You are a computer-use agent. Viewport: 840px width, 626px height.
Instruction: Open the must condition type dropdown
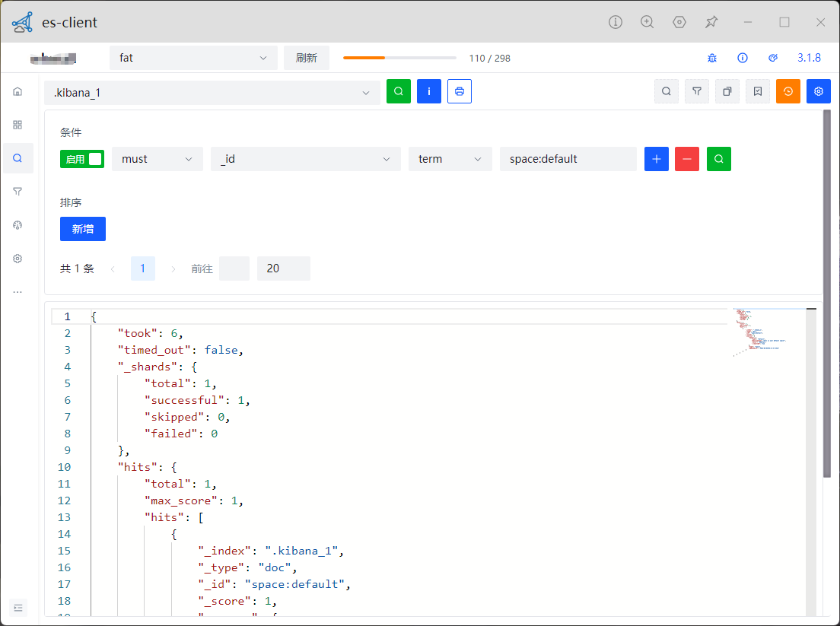point(157,159)
